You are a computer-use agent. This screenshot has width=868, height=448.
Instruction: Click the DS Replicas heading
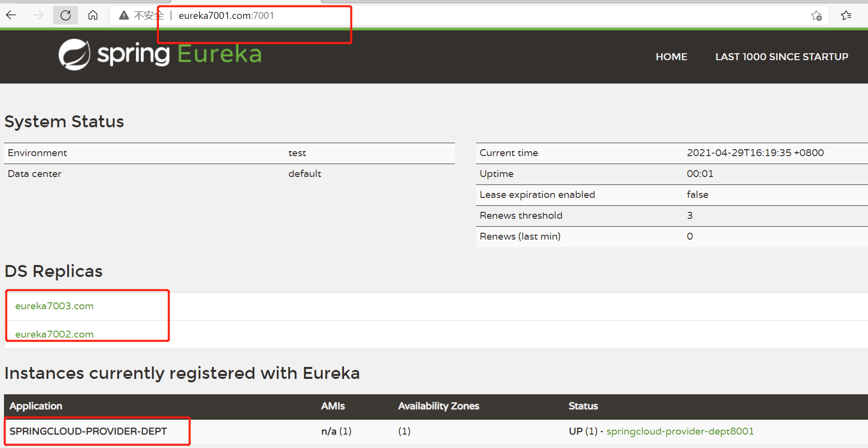[x=53, y=271]
